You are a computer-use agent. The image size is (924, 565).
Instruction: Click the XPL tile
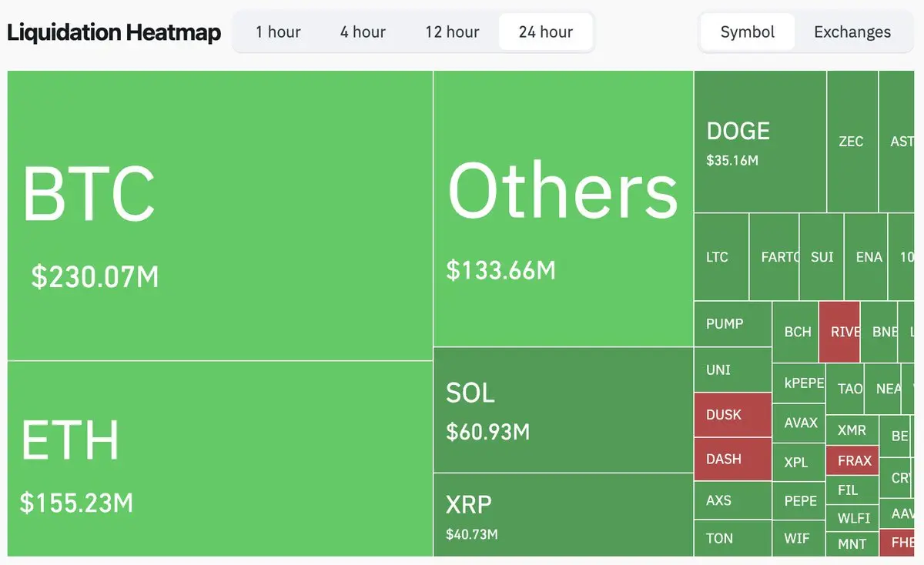point(799,463)
